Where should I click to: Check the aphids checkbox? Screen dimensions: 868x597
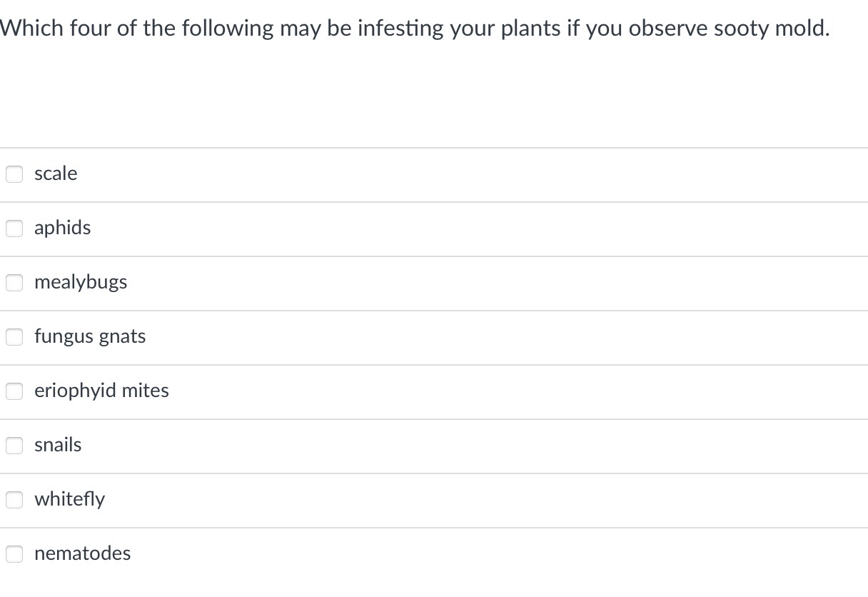pos(14,229)
